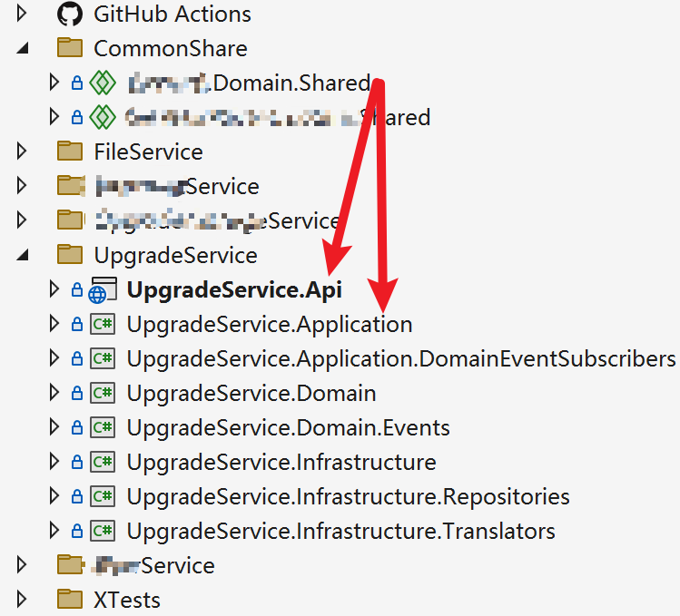Image resolution: width=680 pixels, height=616 pixels.
Task: Click the CommonShare folder icon
Action: 69,48
